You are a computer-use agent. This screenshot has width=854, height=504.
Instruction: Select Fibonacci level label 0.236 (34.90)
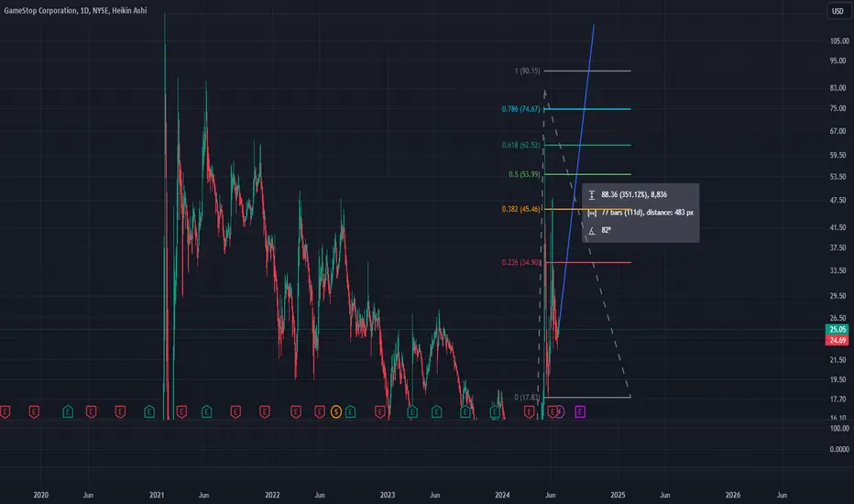520,263
